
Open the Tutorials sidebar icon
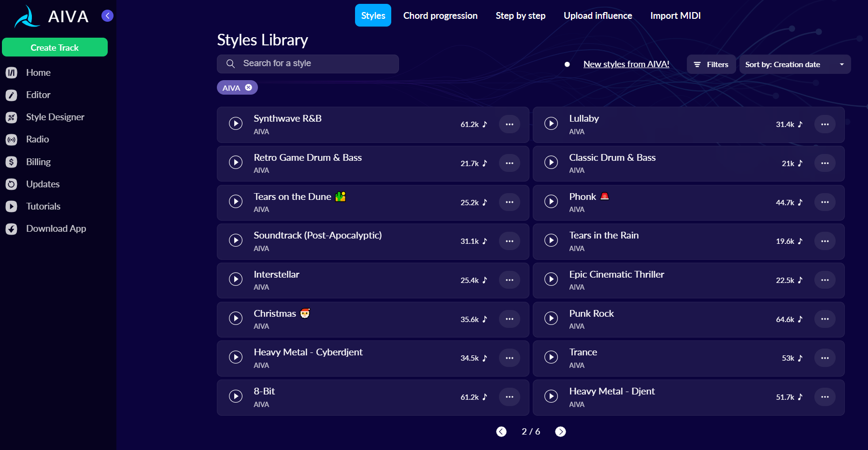click(x=12, y=206)
